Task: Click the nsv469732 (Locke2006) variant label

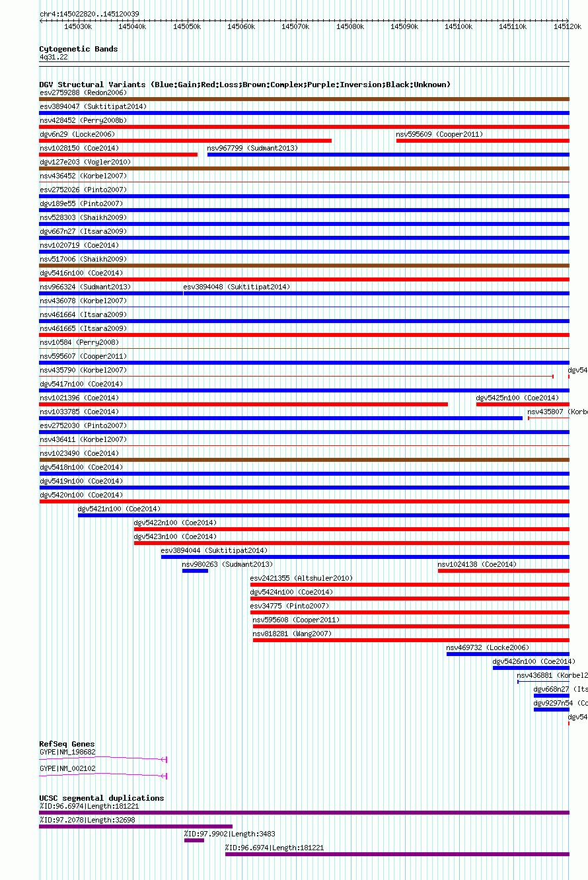Action: click(x=488, y=647)
